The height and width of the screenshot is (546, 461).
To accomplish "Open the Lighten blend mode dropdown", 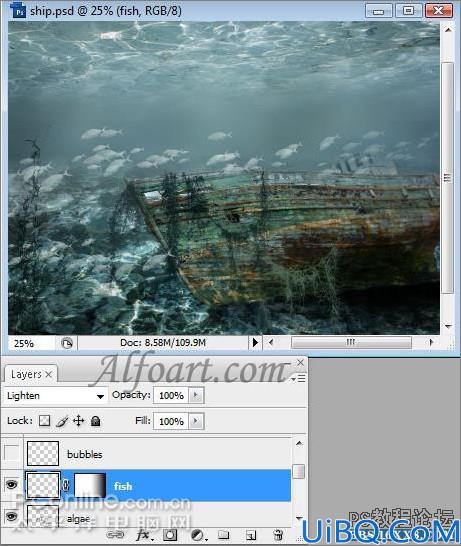I will click(55, 396).
